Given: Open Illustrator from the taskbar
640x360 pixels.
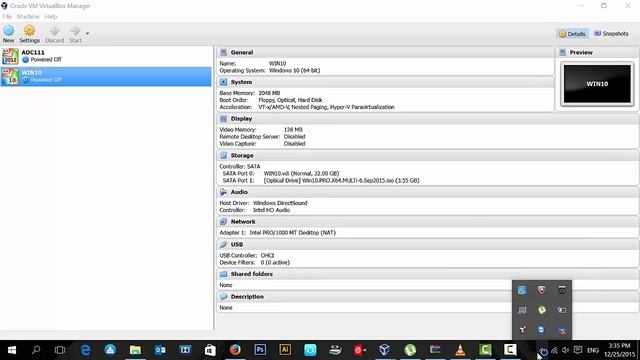Looking at the screenshot, I should [x=285, y=350].
